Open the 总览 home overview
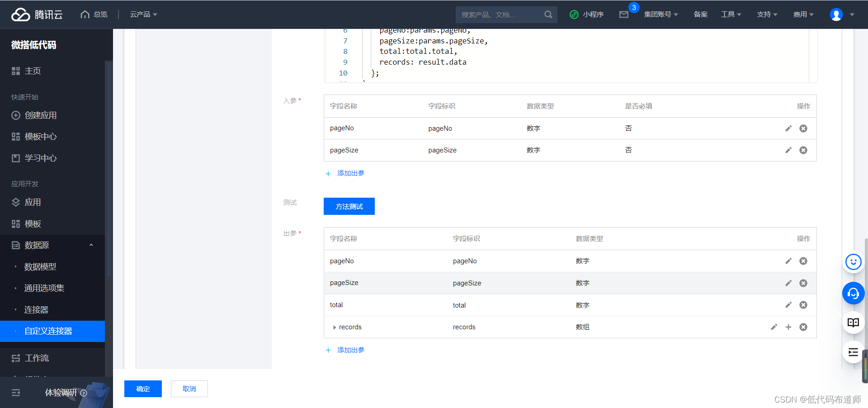Screen dimensions: 868x408 94,14
